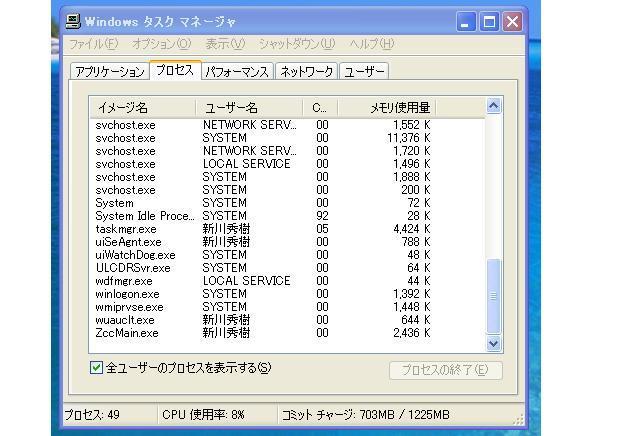The image size is (640, 436).
Task: Open the オプション(O) menu
Action: tap(162, 44)
